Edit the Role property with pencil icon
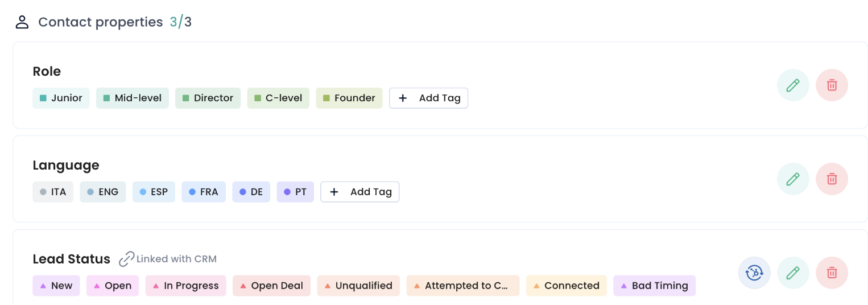 pyautogui.click(x=793, y=85)
